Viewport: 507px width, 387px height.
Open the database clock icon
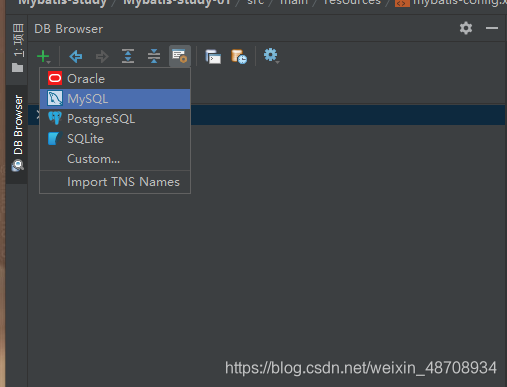coord(239,56)
